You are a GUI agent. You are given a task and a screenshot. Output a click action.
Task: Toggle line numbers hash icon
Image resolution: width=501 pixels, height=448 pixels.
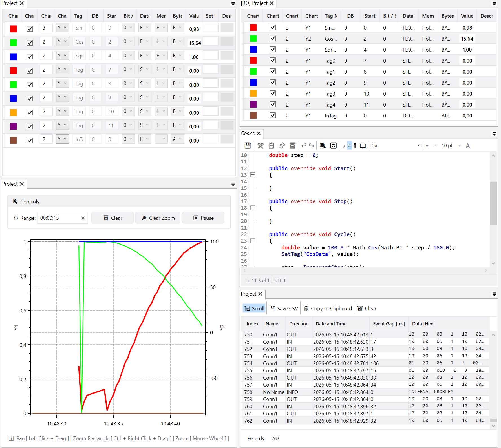349,145
